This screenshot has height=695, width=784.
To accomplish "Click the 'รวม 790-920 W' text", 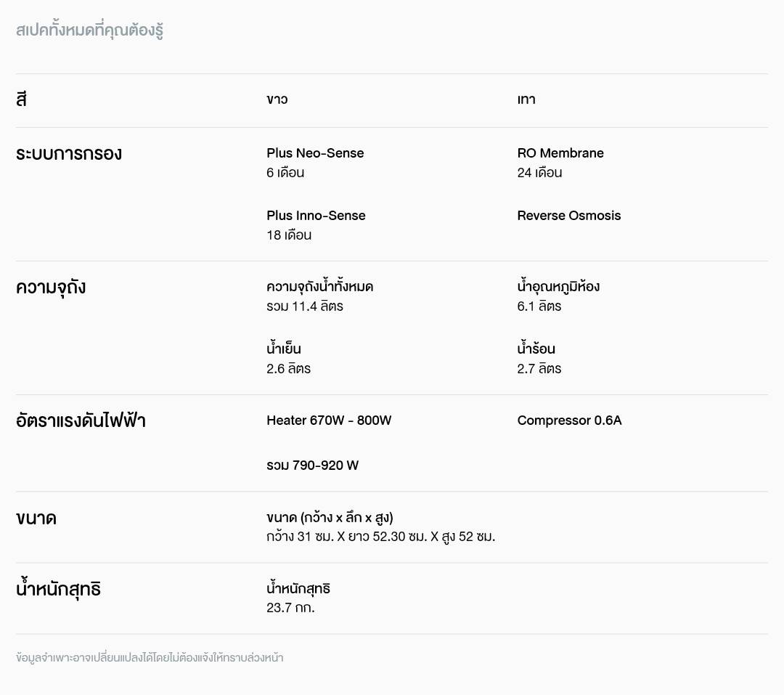I will pos(312,466).
